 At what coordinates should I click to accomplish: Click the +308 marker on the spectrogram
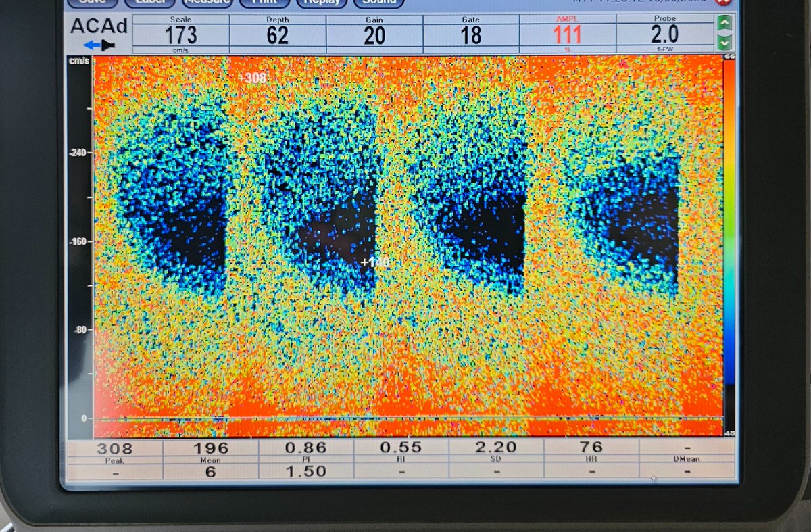coord(252,78)
